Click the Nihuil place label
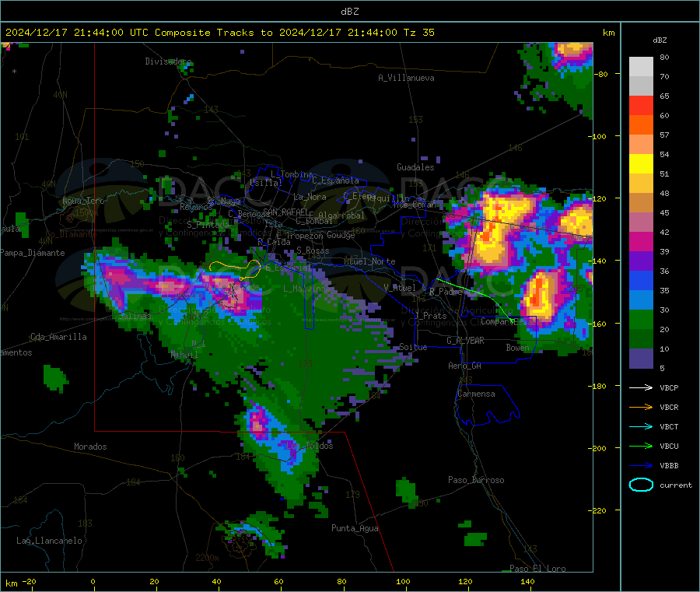This screenshot has width=700, height=592. pos(184,355)
